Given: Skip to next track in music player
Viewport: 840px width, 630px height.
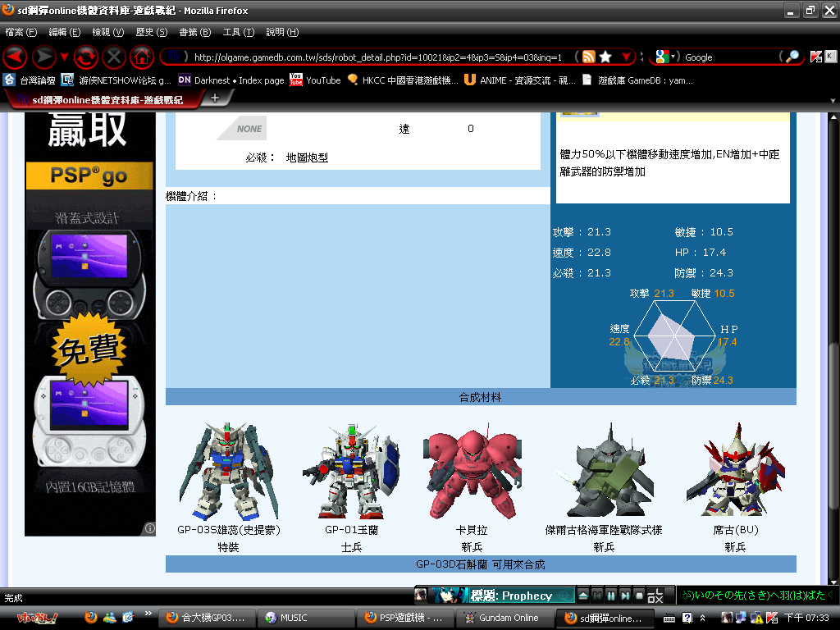Looking at the screenshot, I should 625,596.
